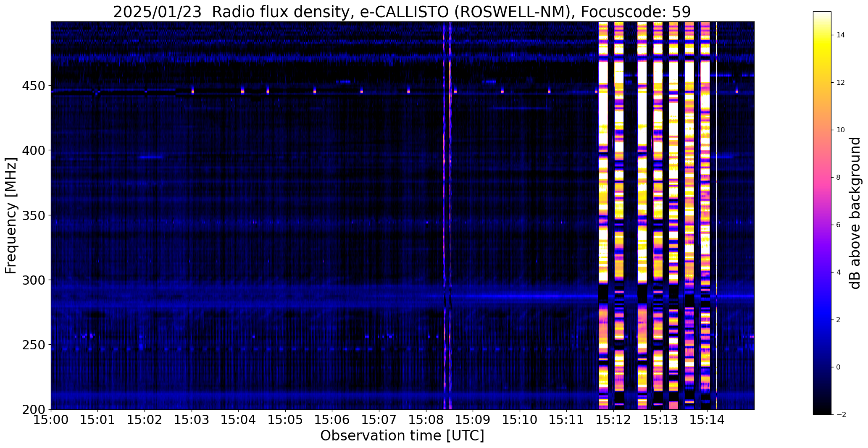Click the 15:14 time tick label
The image size is (868, 448).
tap(708, 419)
